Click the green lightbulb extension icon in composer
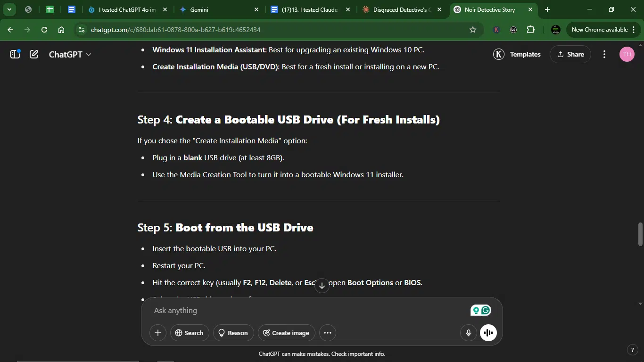This screenshot has width=644, height=362. tap(476, 310)
